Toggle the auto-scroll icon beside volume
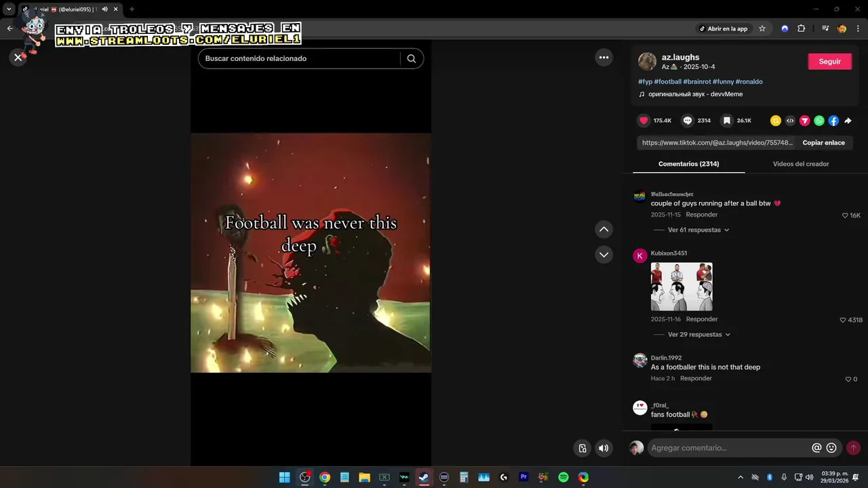Viewport: 868px width, 488px height. pyautogui.click(x=582, y=448)
